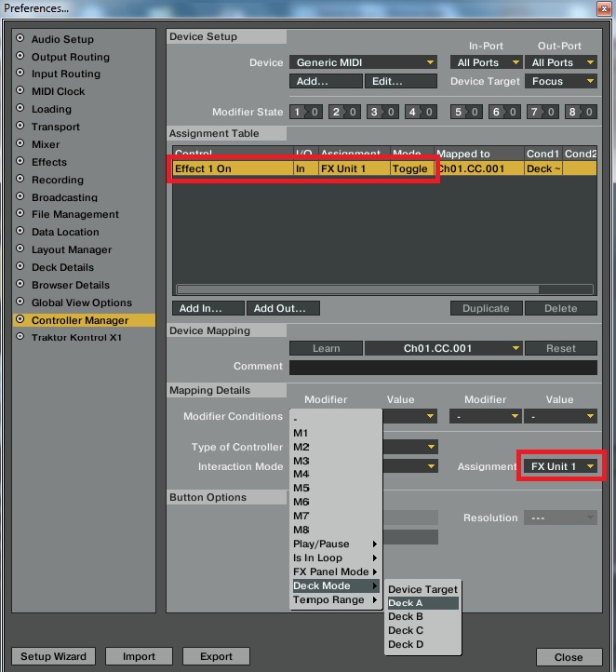The width and height of the screenshot is (616, 672).
Task: Expand the Device Target Focus dropdown
Action: [x=561, y=81]
